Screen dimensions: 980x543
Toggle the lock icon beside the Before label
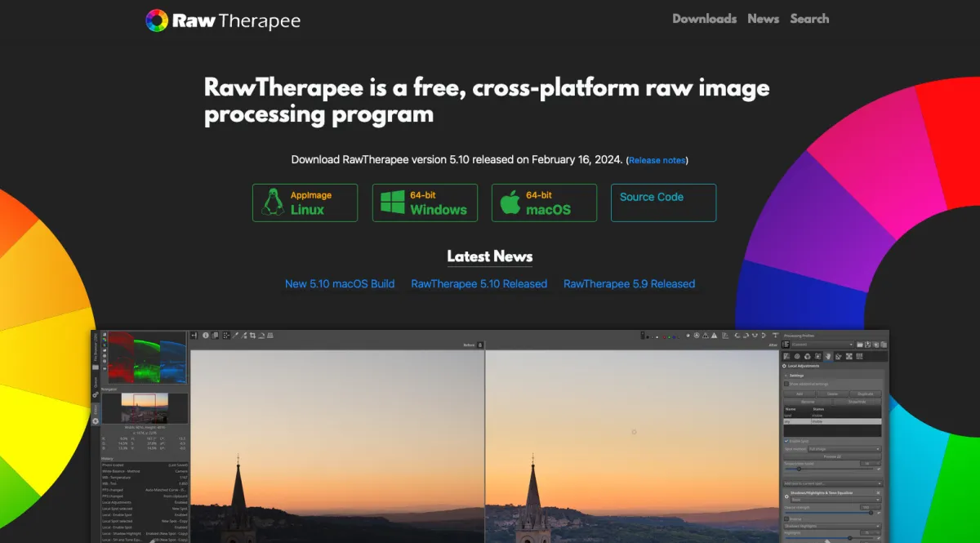click(x=480, y=345)
